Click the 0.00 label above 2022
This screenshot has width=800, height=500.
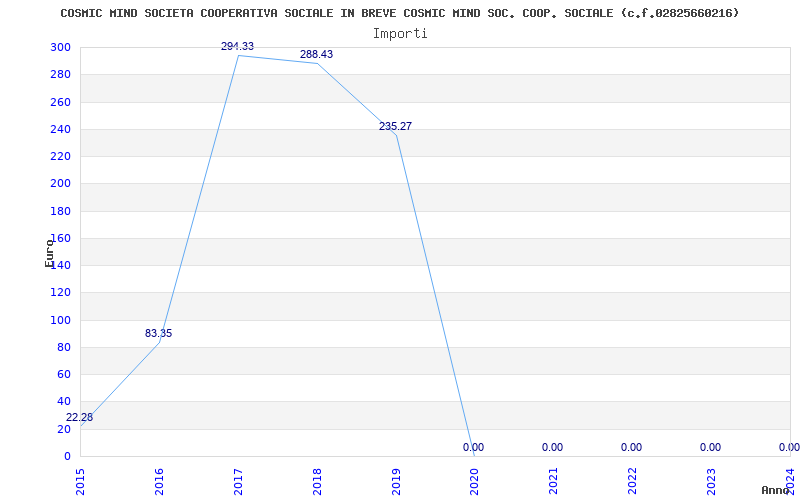coord(632,447)
